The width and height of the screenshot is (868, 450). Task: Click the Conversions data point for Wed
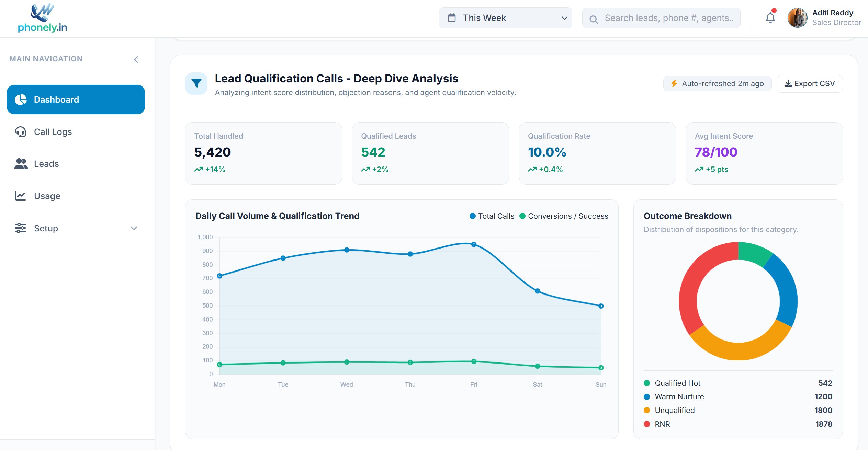[x=347, y=362]
